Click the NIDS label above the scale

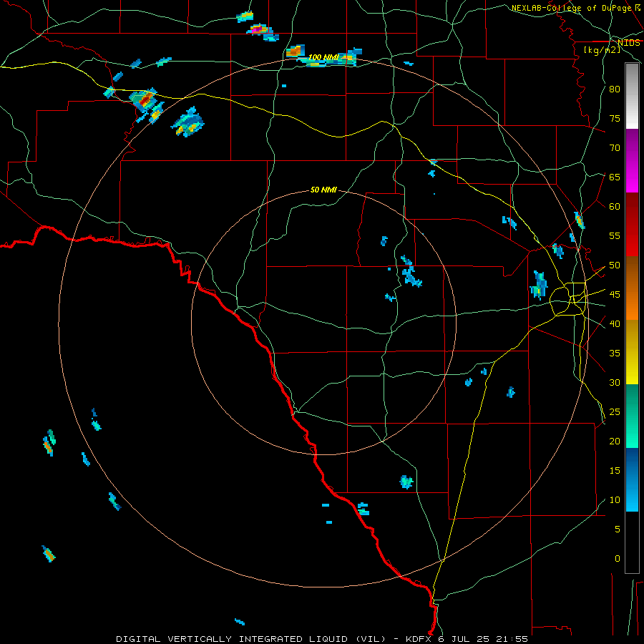click(629, 43)
